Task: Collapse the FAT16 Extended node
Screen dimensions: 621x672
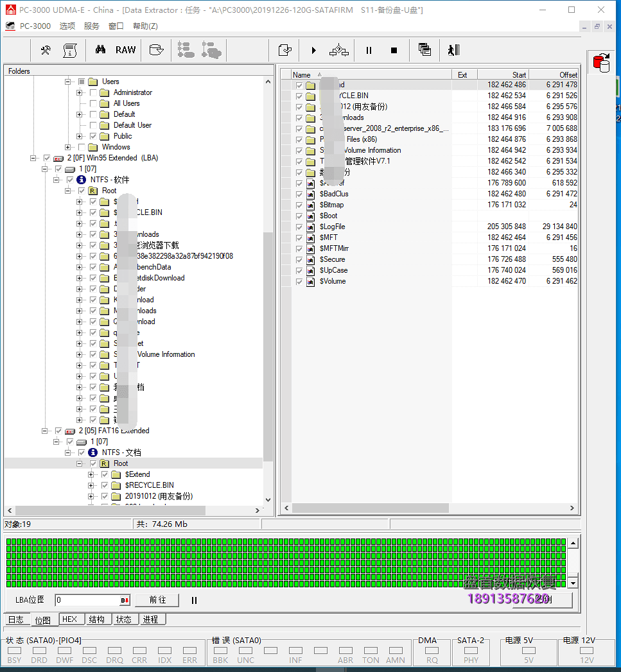Action: 44,431
